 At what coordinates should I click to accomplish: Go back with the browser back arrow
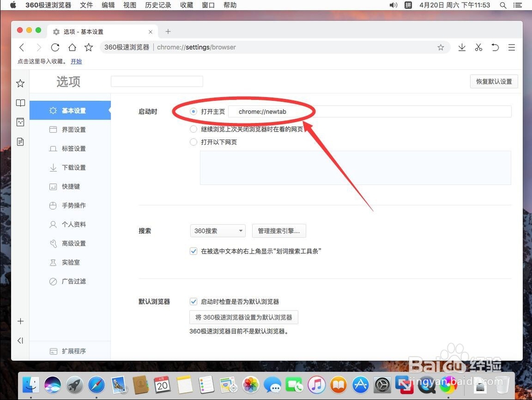point(22,47)
